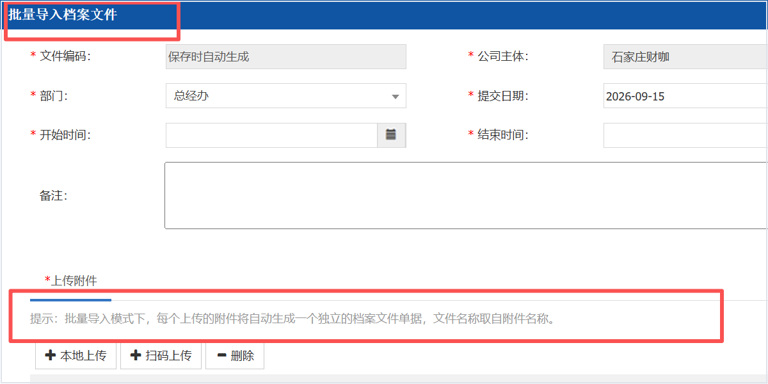The image size is (768, 384).
Task: Click the 扫码上传 button
Action: pyautogui.click(x=161, y=356)
